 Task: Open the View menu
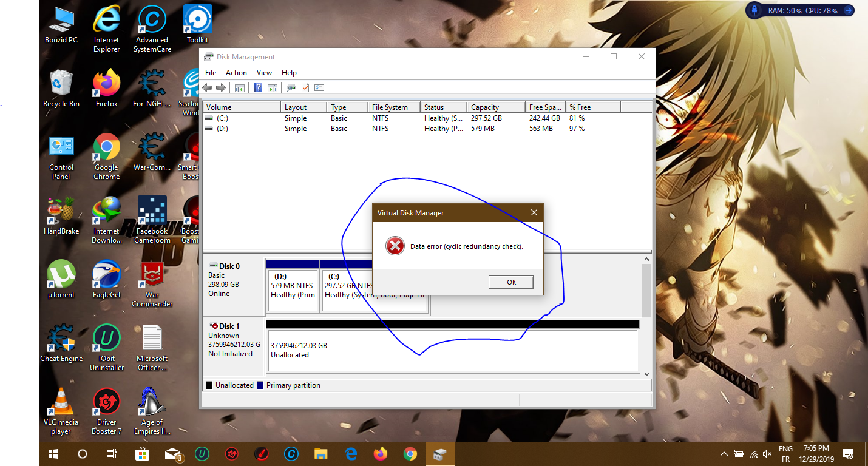click(x=264, y=73)
